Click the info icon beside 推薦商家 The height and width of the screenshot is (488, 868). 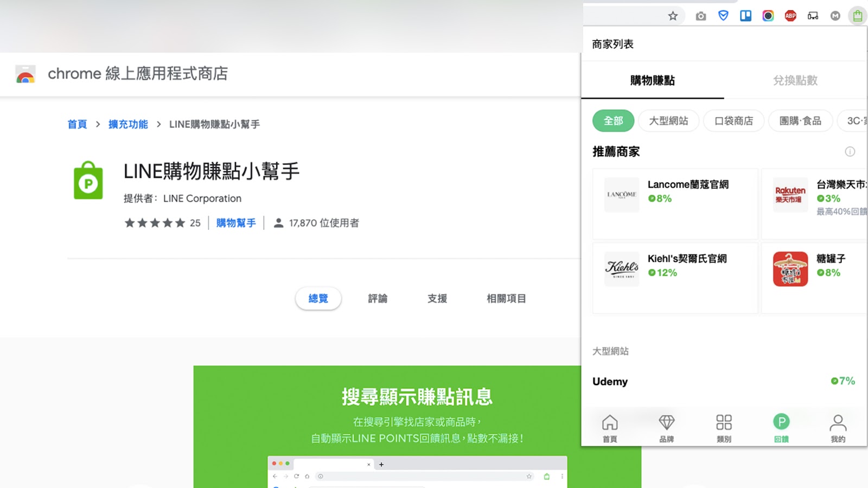[850, 152]
